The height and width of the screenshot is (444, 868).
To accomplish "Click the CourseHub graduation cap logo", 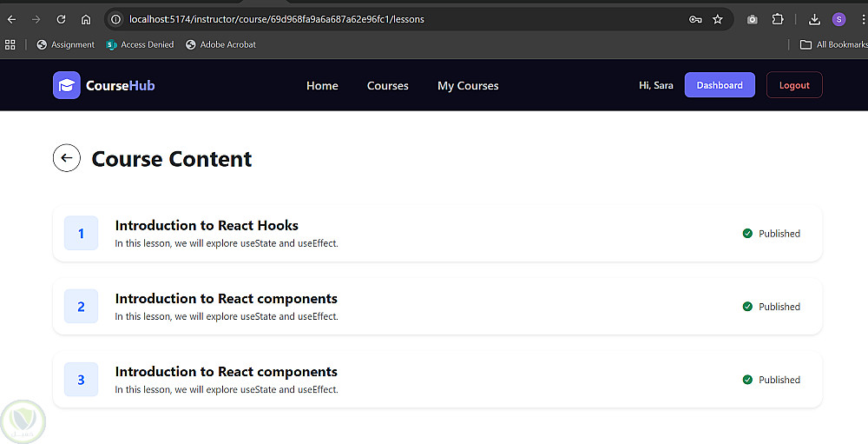I will [67, 85].
